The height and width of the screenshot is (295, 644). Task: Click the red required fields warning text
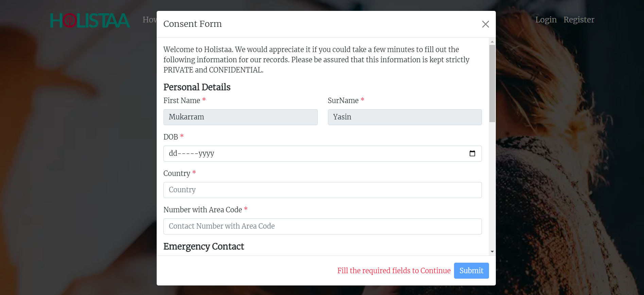(x=394, y=271)
